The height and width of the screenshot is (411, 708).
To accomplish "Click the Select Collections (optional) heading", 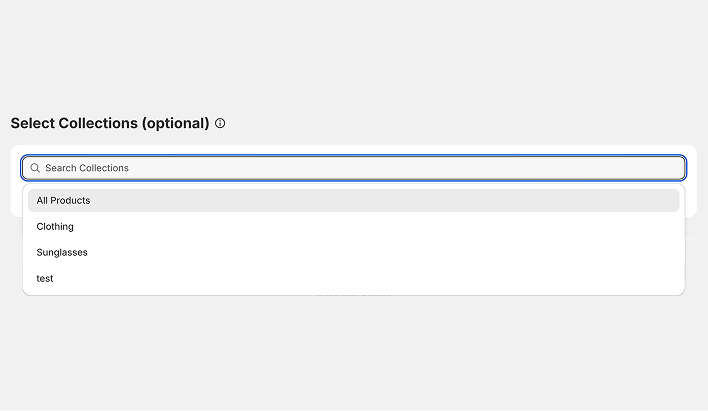I will click(110, 123).
